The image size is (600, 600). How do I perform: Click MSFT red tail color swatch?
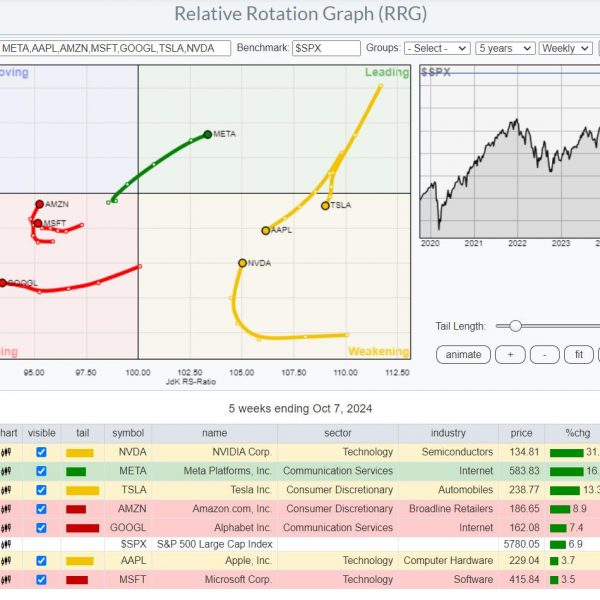coord(77,580)
